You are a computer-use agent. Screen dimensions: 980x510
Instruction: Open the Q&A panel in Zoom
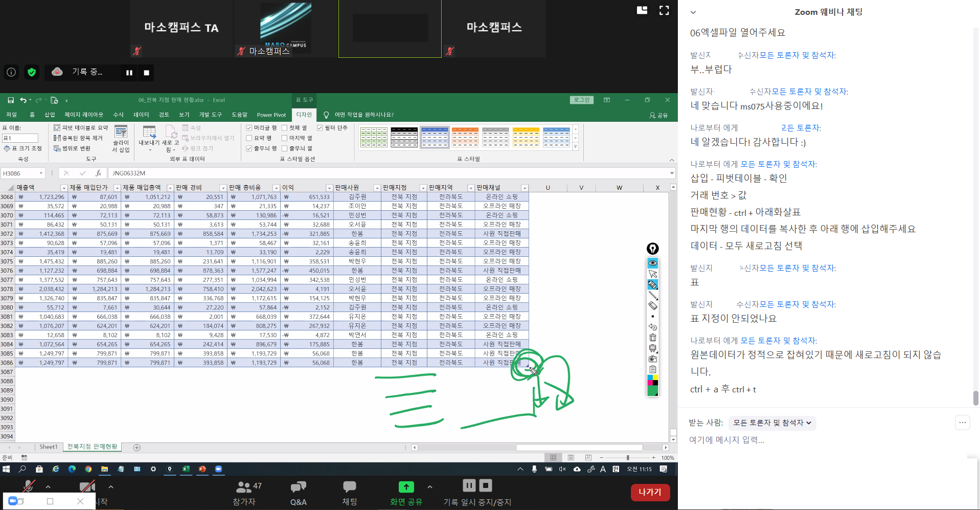point(298,493)
